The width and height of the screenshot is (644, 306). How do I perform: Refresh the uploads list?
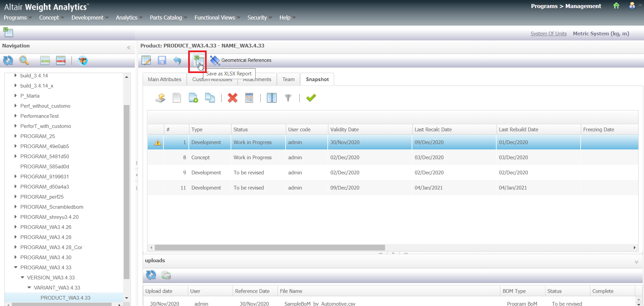(151, 275)
